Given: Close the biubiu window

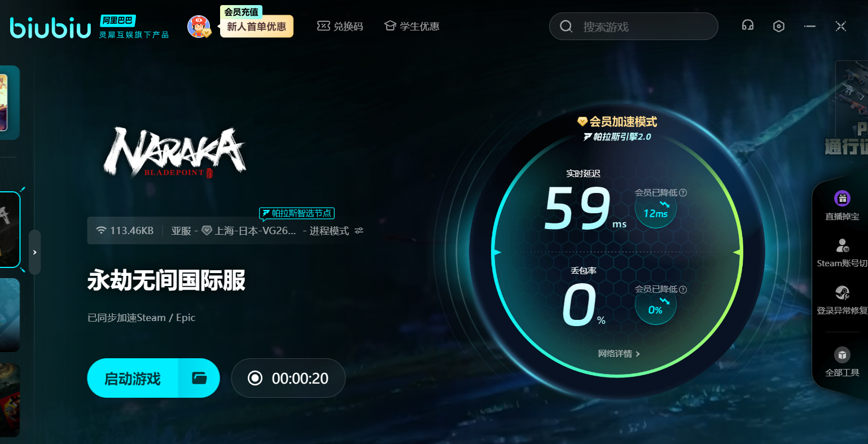Looking at the screenshot, I should (x=841, y=26).
